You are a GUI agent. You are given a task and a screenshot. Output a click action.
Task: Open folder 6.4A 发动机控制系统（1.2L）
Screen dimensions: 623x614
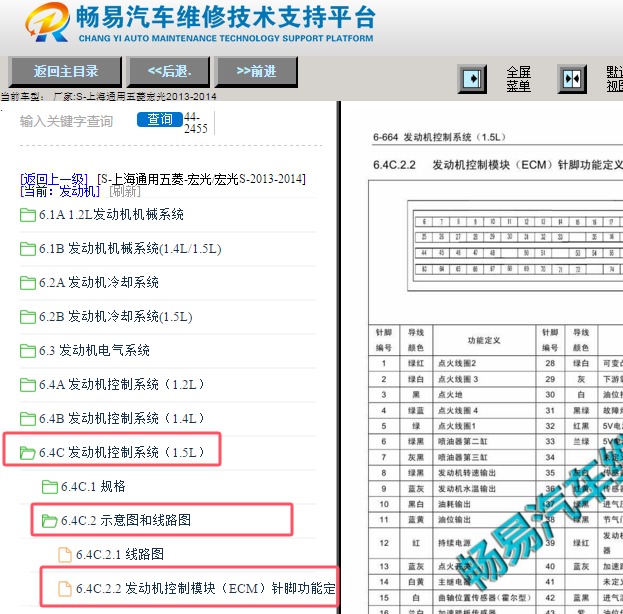pos(122,384)
